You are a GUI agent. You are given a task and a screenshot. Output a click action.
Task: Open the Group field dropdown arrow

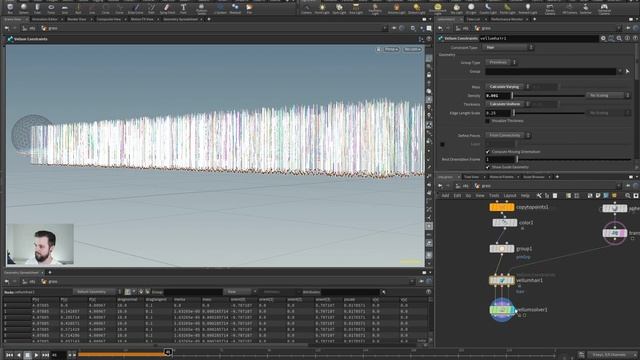click(x=620, y=71)
